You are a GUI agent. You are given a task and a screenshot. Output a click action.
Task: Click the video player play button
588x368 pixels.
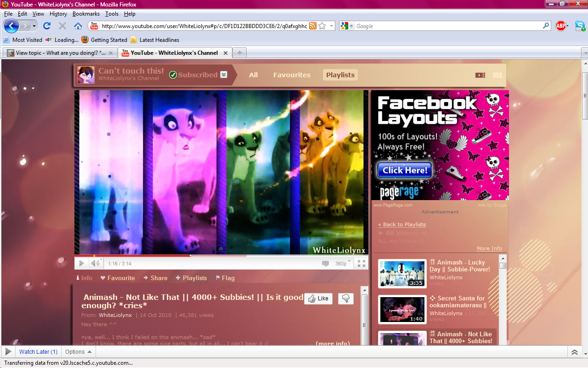(82, 263)
